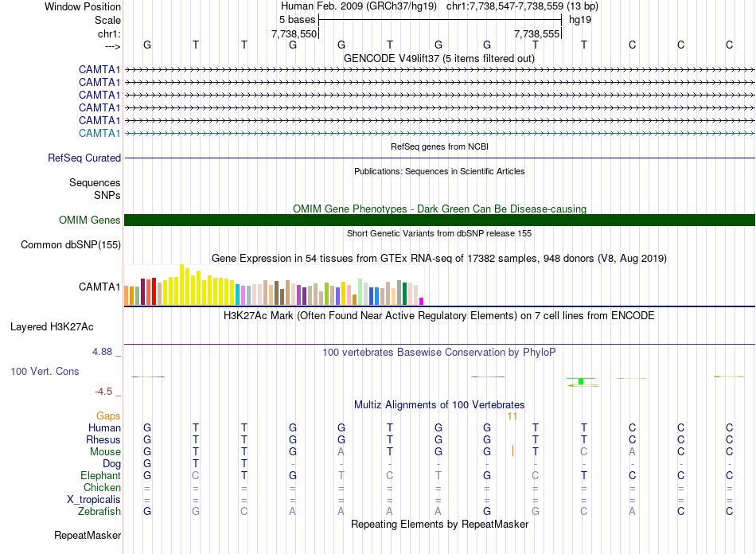Screen dimensions: 756x554
Task: Click the red bar in GTEx expression chart
Action: pyautogui.click(x=154, y=291)
